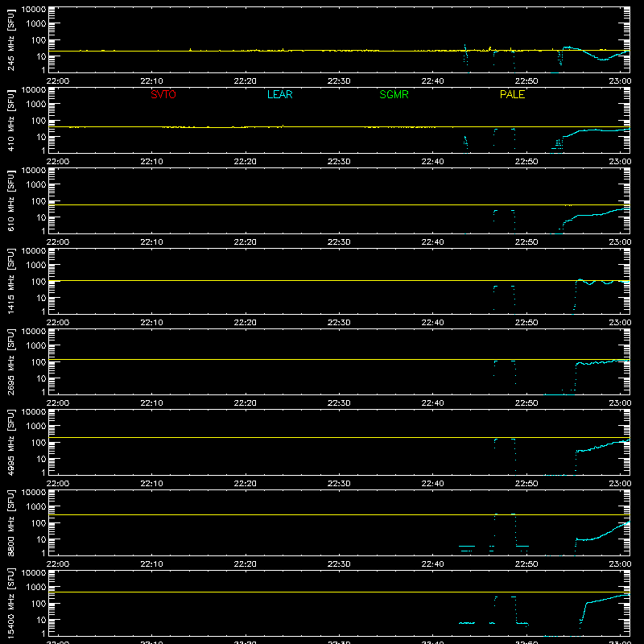Screen dimensions: 644x644
Task: Click 23:00 tick label under 610 MHz plot
Action: point(620,242)
